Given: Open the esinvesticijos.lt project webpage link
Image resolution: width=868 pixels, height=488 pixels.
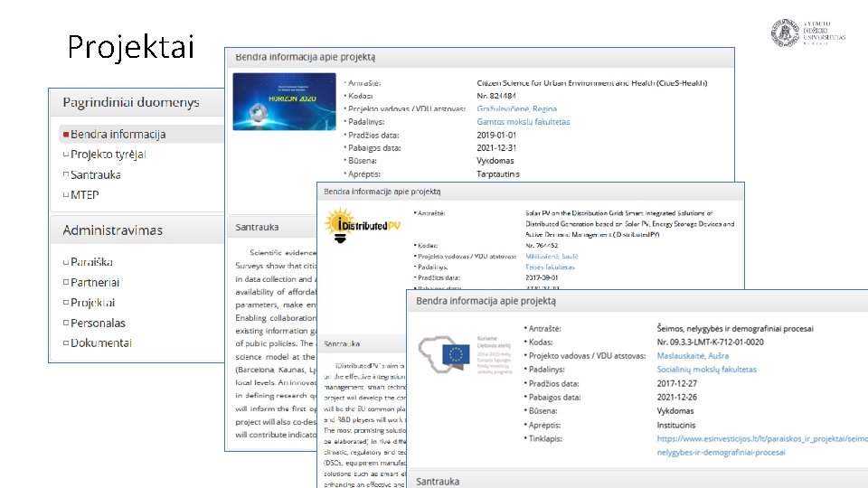Looking at the screenshot, I should 762,446.
